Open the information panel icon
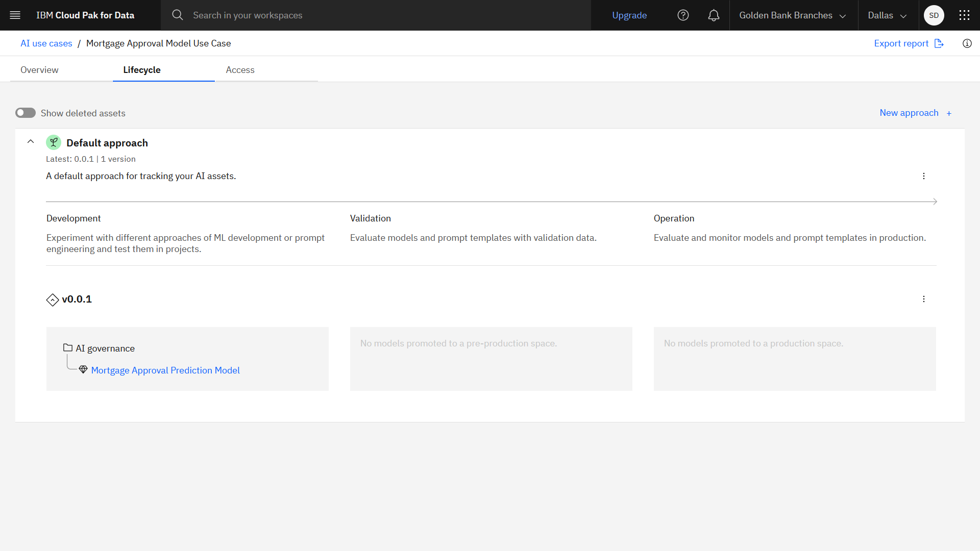The height and width of the screenshot is (551, 980). click(x=967, y=43)
